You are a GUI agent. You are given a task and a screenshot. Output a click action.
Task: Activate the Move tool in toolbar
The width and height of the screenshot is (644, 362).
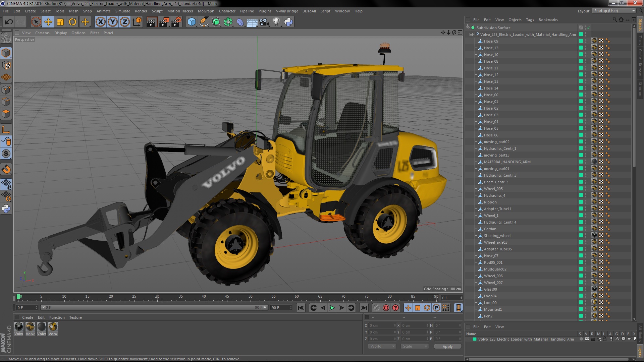click(48, 22)
